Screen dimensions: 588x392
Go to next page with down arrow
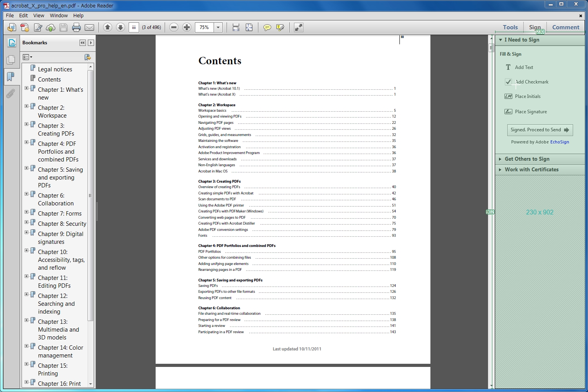121,27
